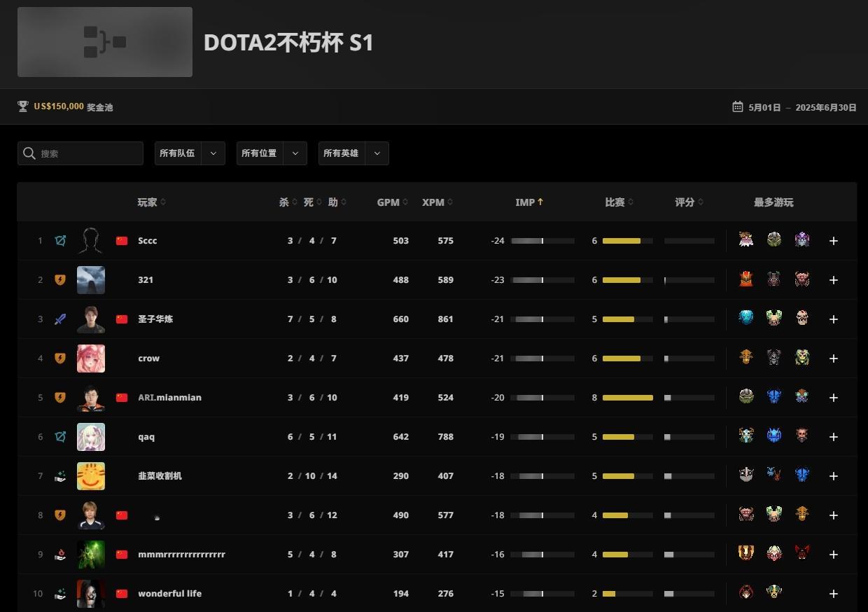Viewport: 868px width, 612px height.
Task: Open player 321's profile
Action: pos(146,279)
